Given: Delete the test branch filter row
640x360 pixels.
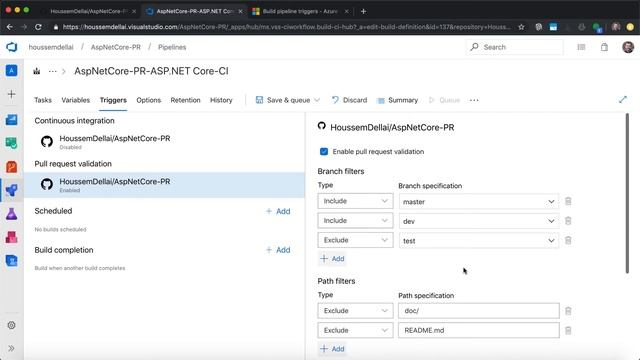Looking at the screenshot, I should point(568,240).
